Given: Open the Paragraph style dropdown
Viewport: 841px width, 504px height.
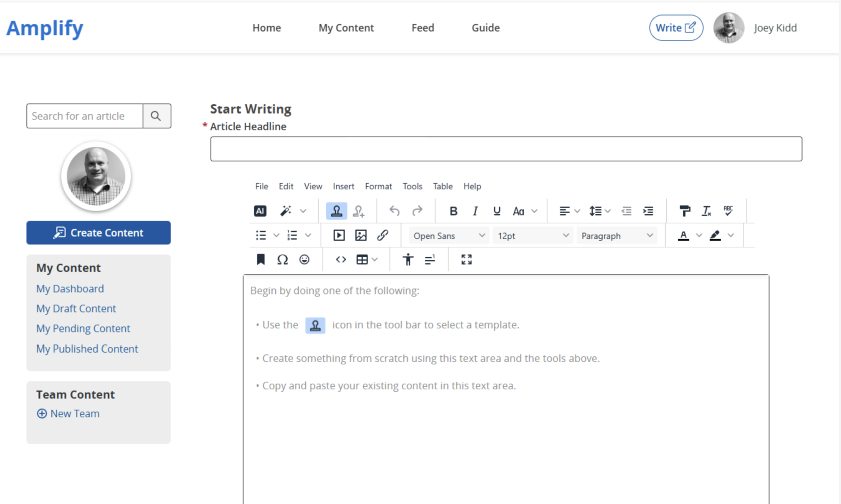Looking at the screenshot, I should pyautogui.click(x=616, y=236).
